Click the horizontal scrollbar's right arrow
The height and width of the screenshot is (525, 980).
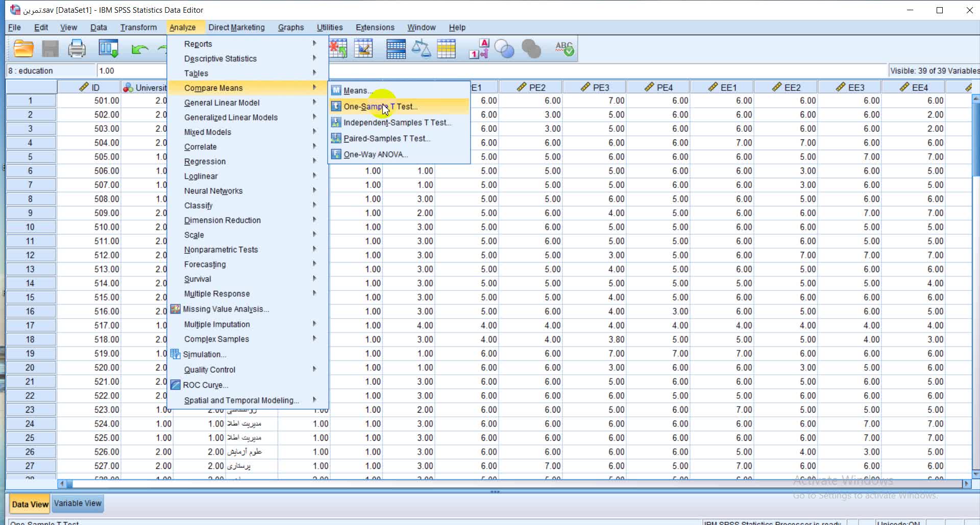(x=965, y=483)
